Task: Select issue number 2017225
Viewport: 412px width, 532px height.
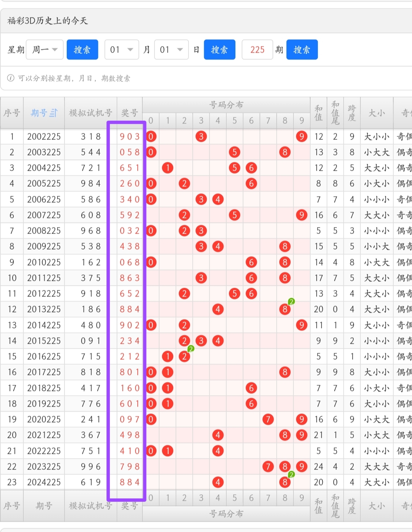Action: click(x=44, y=372)
